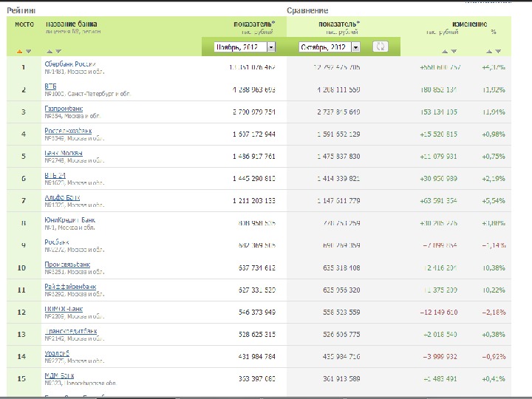Select value 431 984 784 for Уралсиб
This screenshot has width=532, height=399.
click(257, 357)
